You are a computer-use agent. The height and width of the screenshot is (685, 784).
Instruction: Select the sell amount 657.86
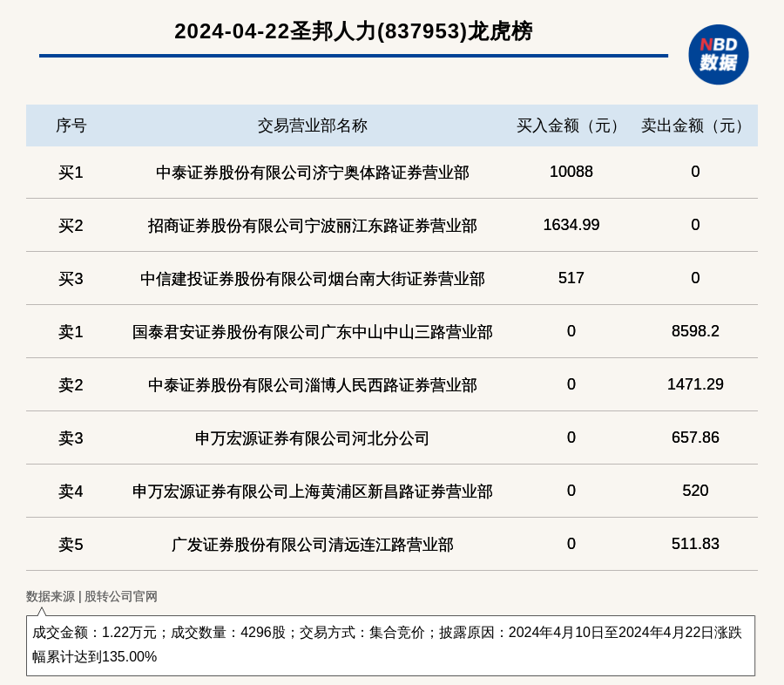coord(695,437)
